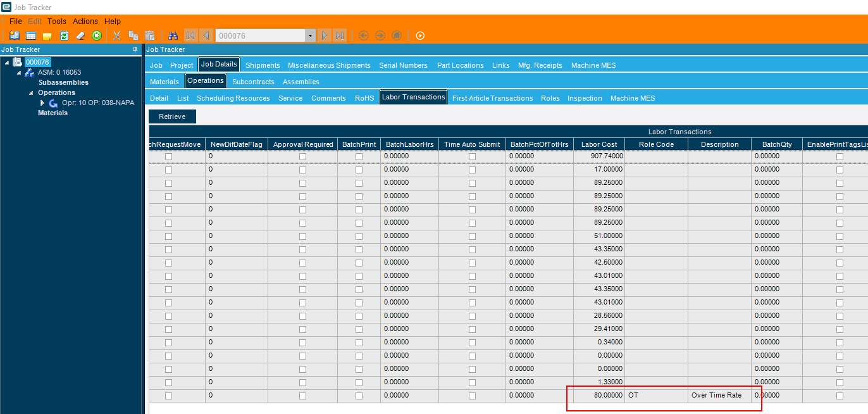Check BatchPrint box in OT row

359,396
